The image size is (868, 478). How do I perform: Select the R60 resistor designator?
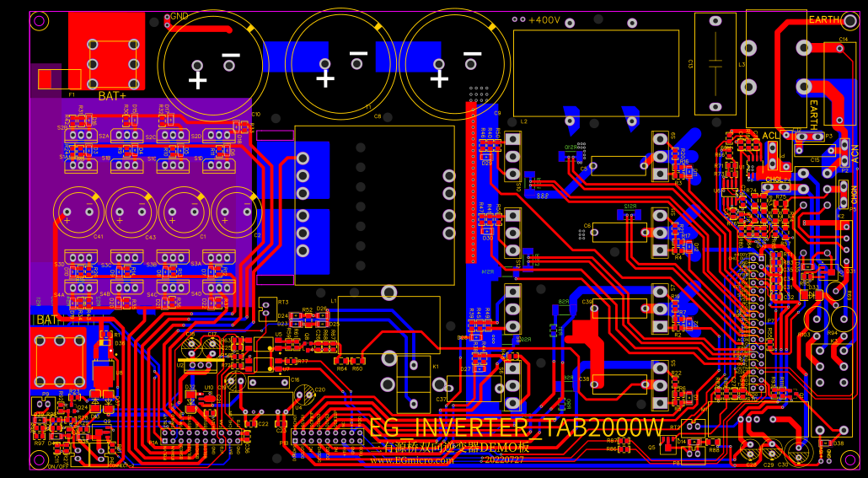click(357, 368)
